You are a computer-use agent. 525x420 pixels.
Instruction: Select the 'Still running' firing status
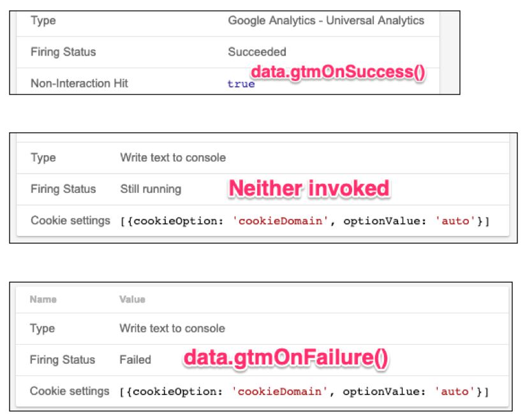pyautogui.click(x=151, y=189)
